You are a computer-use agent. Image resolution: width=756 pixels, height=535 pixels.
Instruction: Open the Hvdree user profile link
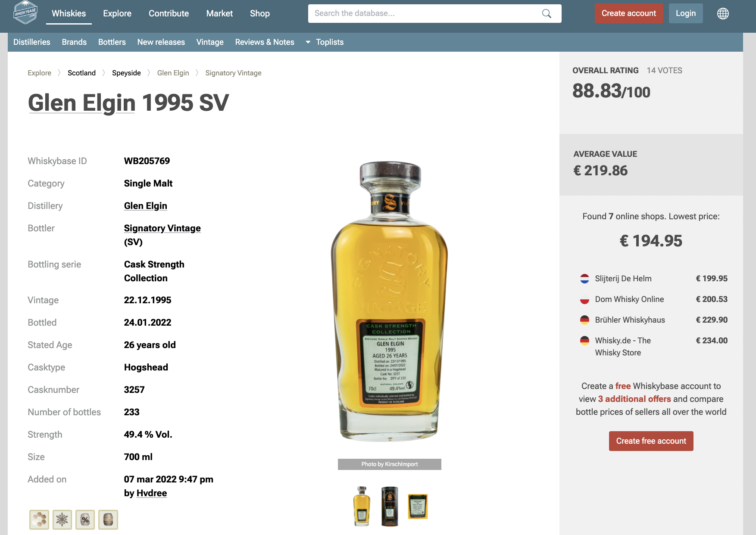[x=151, y=493]
